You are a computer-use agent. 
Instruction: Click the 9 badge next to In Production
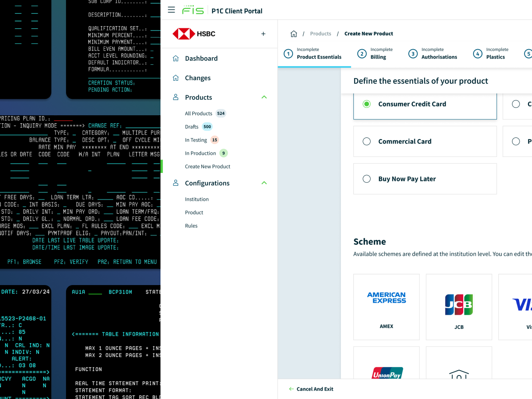(x=223, y=153)
